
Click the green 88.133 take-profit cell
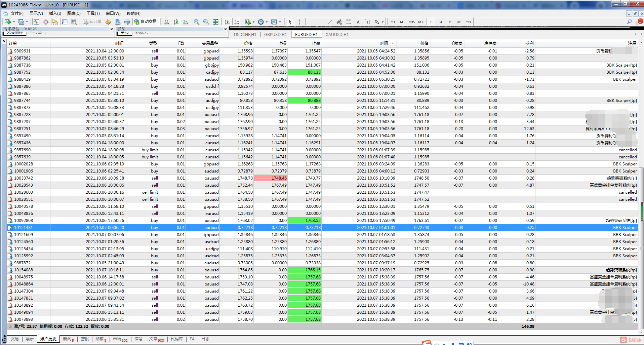tap(305, 72)
